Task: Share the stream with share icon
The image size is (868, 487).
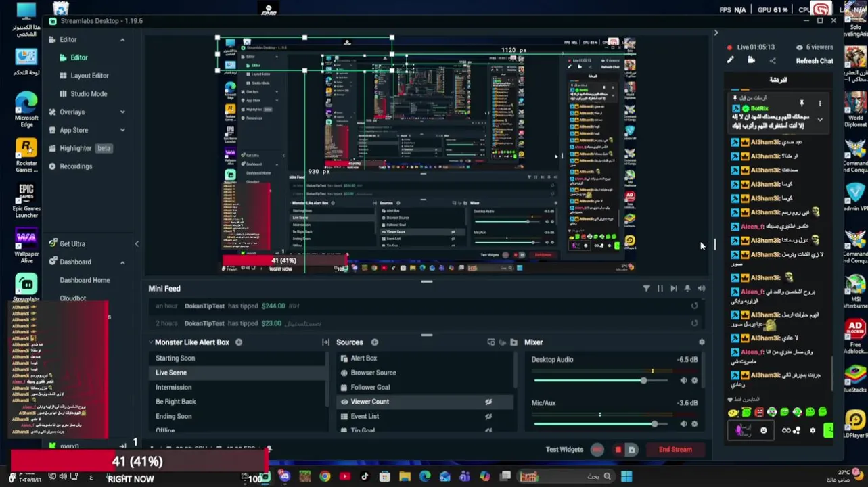Action: (772, 61)
